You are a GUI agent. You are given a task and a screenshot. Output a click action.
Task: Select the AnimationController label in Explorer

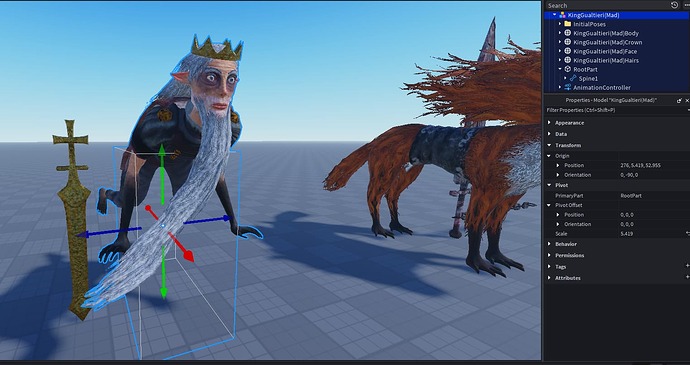point(602,87)
